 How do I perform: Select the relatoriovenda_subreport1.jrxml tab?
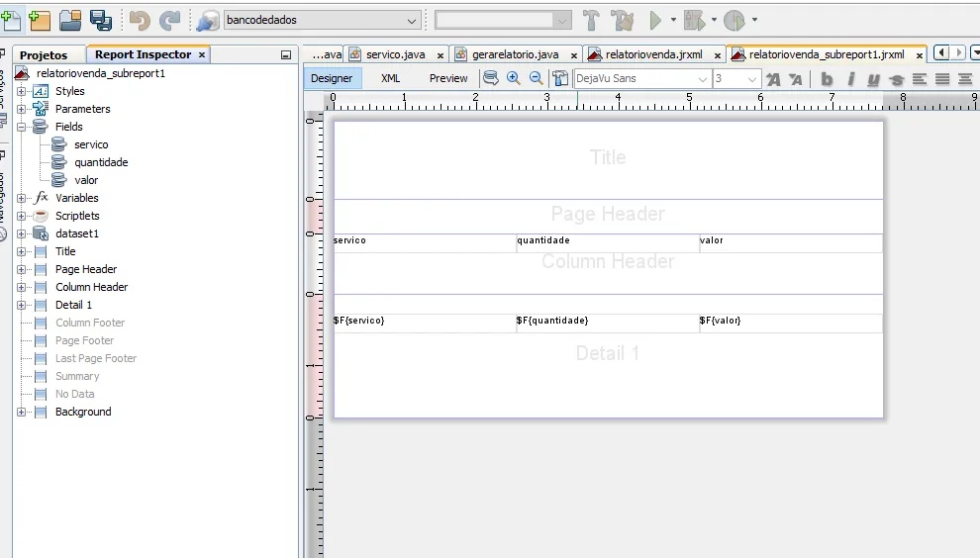[x=827, y=54]
